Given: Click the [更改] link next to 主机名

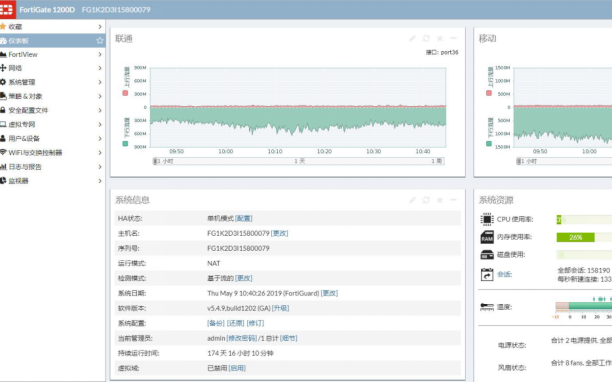Looking at the screenshot, I should tap(279, 233).
